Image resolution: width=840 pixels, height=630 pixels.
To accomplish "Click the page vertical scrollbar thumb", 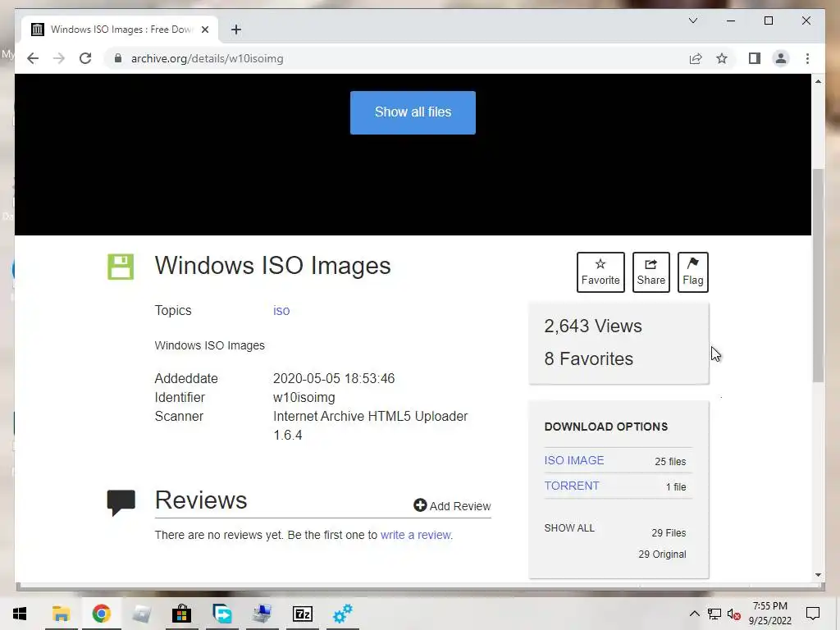I will (818, 276).
